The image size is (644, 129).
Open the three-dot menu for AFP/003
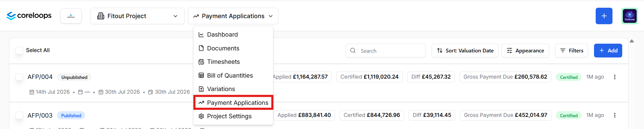[615, 115]
